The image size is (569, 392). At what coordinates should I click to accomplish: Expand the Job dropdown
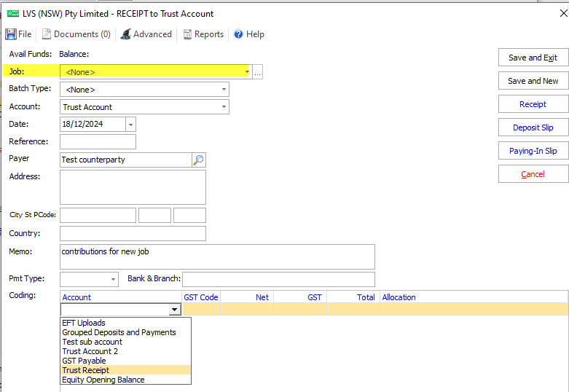[x=247, y=72]
